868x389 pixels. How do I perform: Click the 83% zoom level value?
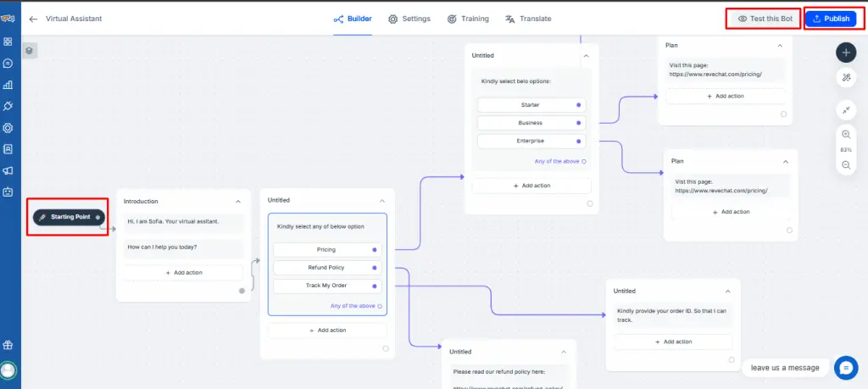(x=846, y=150)
